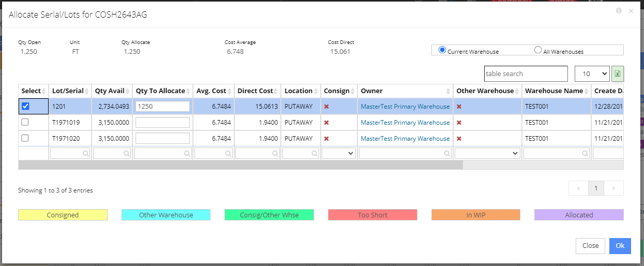Image resolution: width=644 pixels, height=266 pixels.
Task: Click Consign red X in lot T1971019 row
Action: (x=326, y=123)
